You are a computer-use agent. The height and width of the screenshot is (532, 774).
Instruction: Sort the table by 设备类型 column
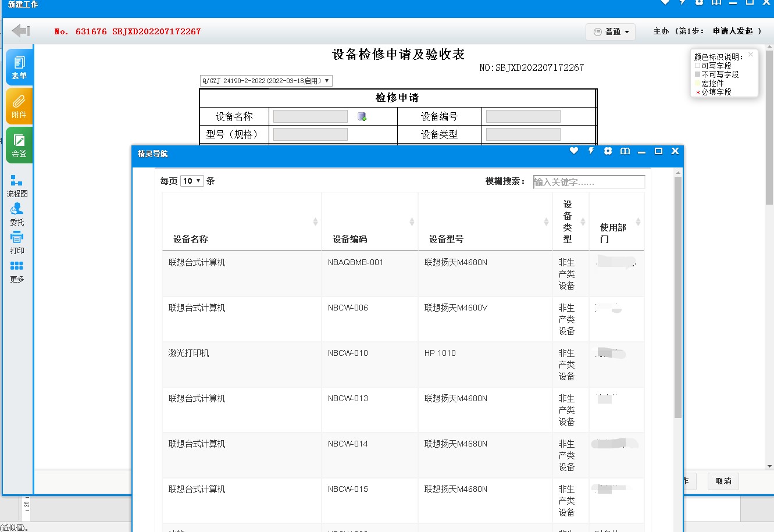click(x=570, y=222)
